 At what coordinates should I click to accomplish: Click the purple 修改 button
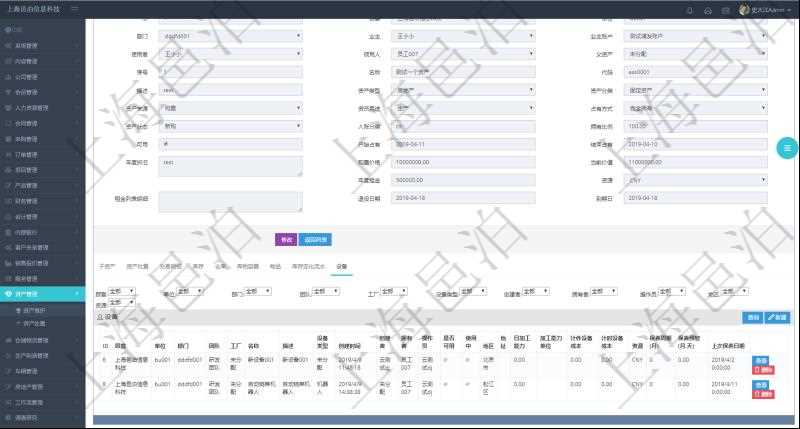[x=286, y=240]
